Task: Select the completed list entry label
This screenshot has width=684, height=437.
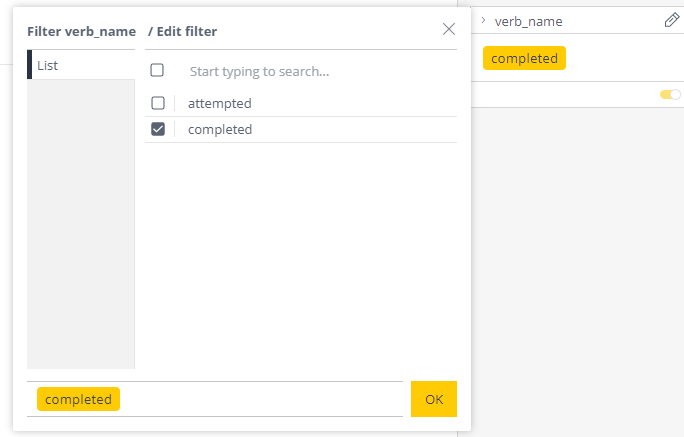Action: 220,130
